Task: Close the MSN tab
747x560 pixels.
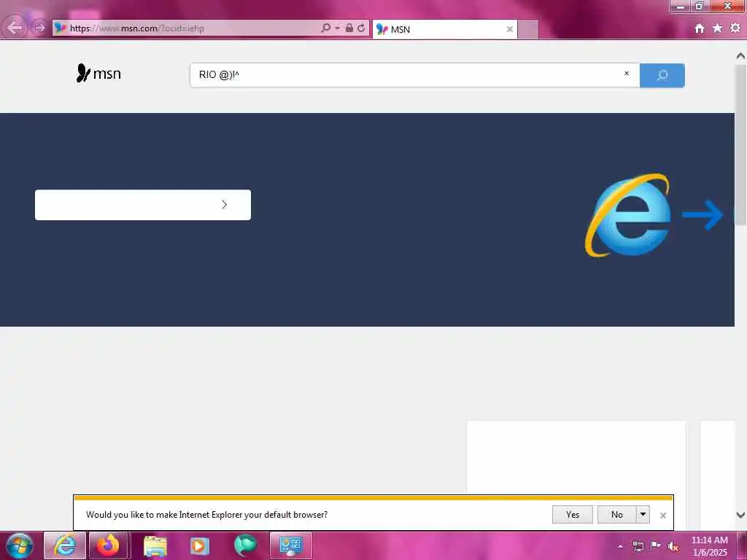Action: (509, 29)
